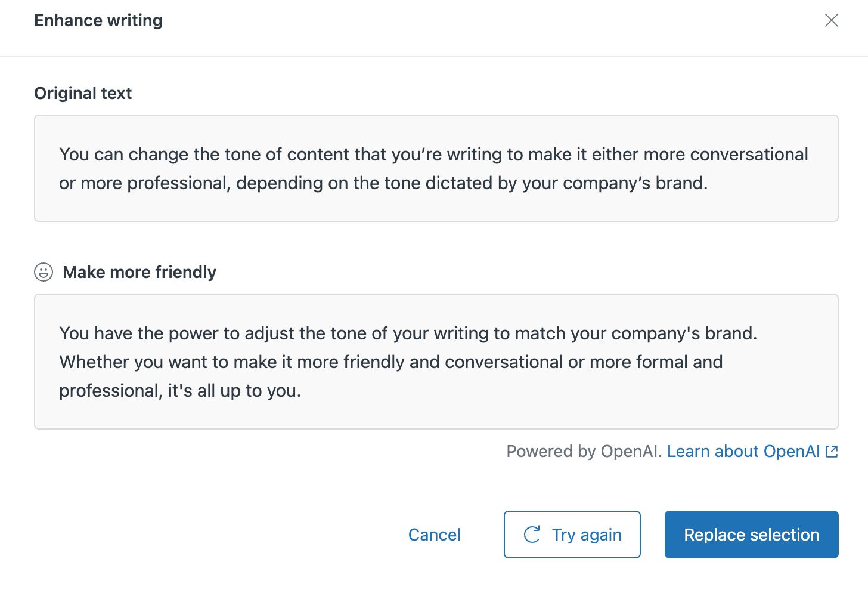Click the external link arrow icon

coord(832,452)
